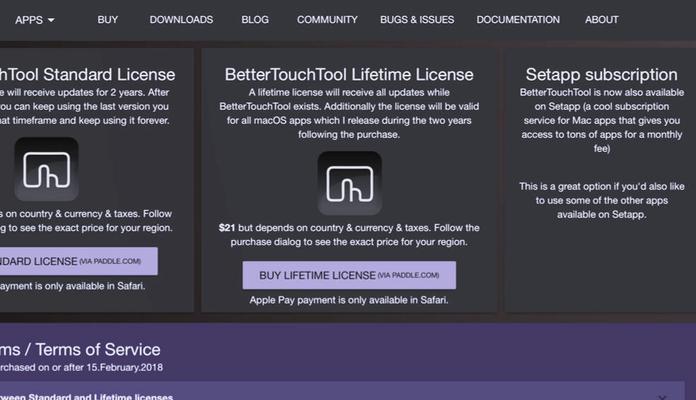Viewport: 696px width, 400px height.
Task: Click the Standard License heading
Action: coord(87,75)
